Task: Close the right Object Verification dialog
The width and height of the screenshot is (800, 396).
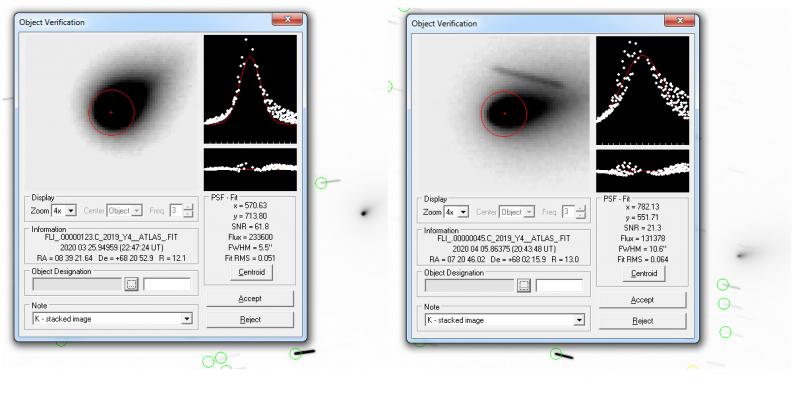Action: (680, 21)
